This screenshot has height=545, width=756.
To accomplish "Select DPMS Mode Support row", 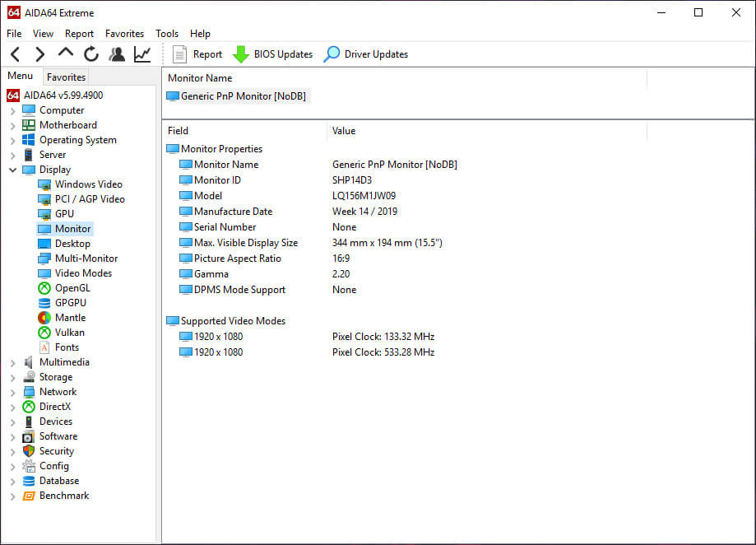I will pyautogui.click(x=318, y=290).
